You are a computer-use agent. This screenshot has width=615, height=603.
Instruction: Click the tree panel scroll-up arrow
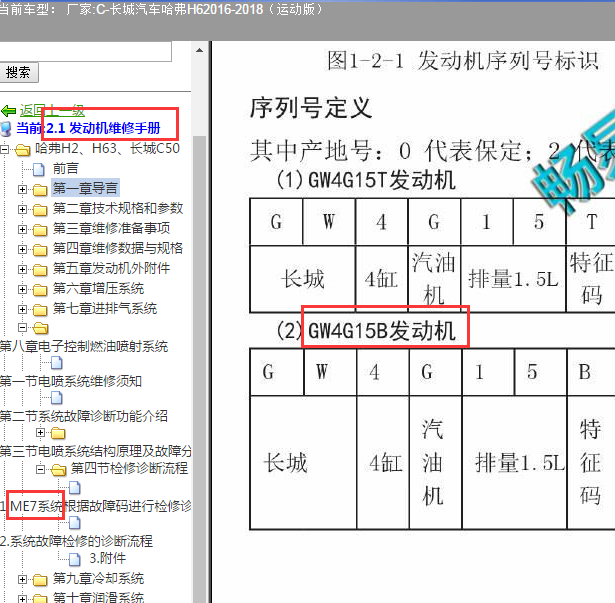(199, 50)
